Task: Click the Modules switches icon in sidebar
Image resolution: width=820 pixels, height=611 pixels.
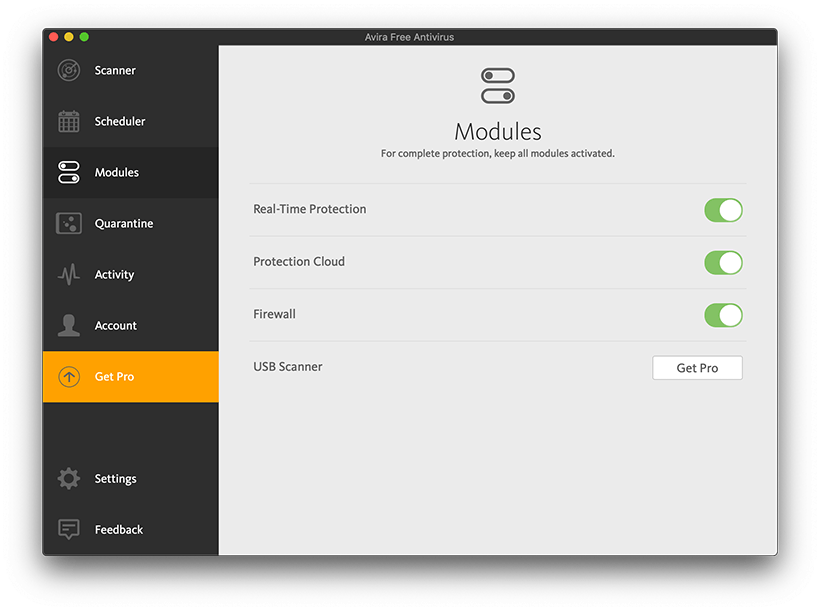Action: pyautogui.click(x=69, y=172)
